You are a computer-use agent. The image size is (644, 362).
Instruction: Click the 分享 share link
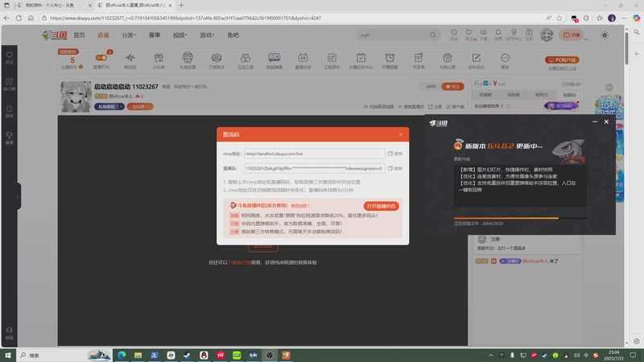click(435, 107)
